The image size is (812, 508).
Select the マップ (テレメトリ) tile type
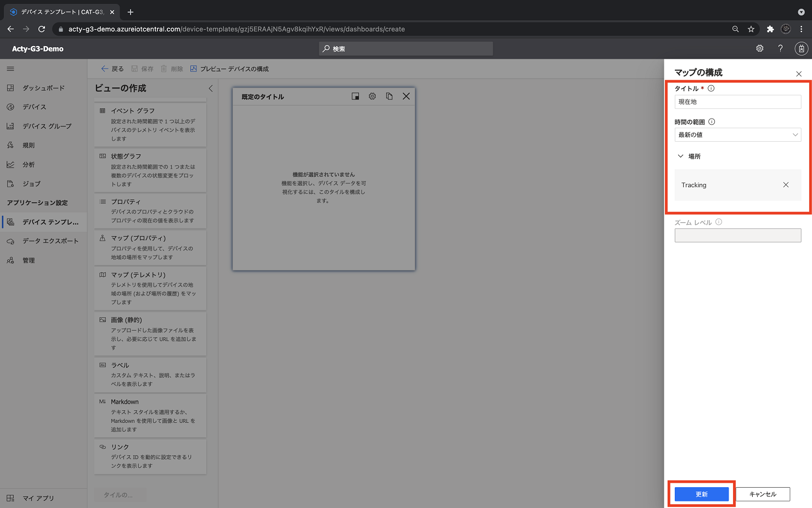pyautogui.click(x=150, y=288)
